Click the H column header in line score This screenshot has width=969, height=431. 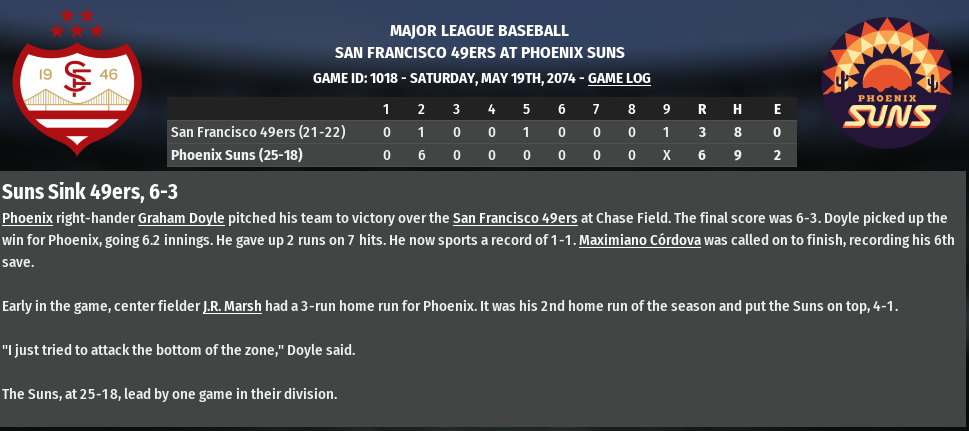click(736, 108)
